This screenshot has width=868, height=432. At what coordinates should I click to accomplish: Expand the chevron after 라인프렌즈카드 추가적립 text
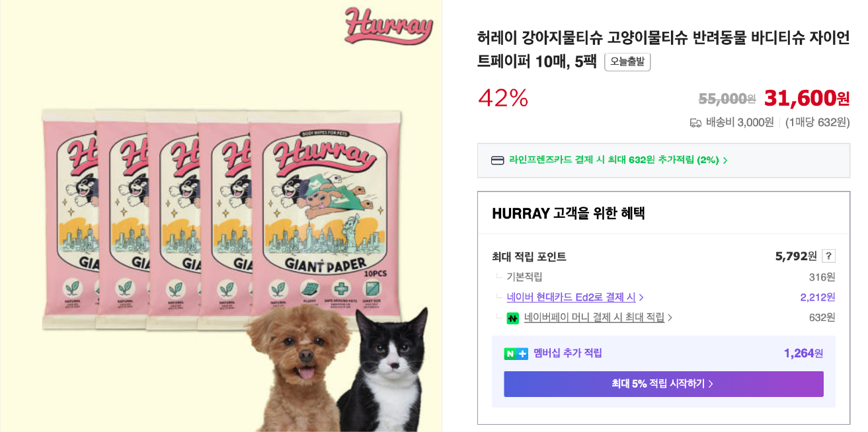tap(725, 161)
